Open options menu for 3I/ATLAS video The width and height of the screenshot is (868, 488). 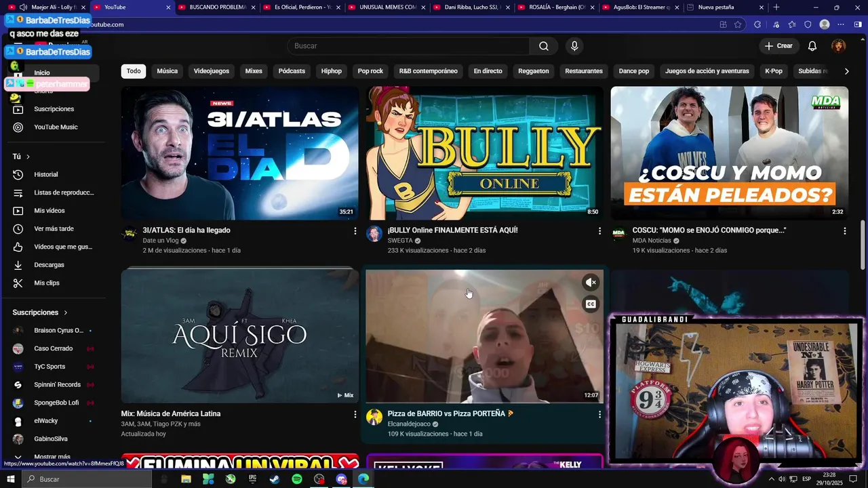[x=355, y=231]
